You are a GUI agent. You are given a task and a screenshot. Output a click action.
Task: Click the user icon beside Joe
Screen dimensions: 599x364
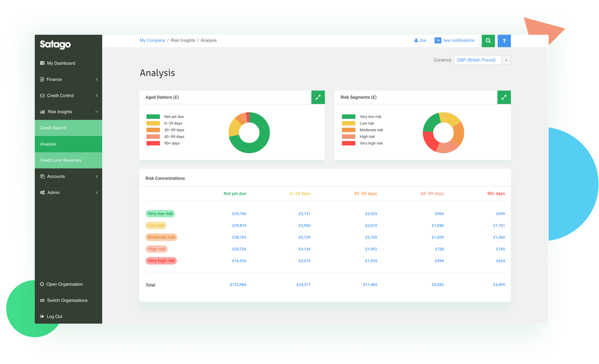click(x=416, y=40)
